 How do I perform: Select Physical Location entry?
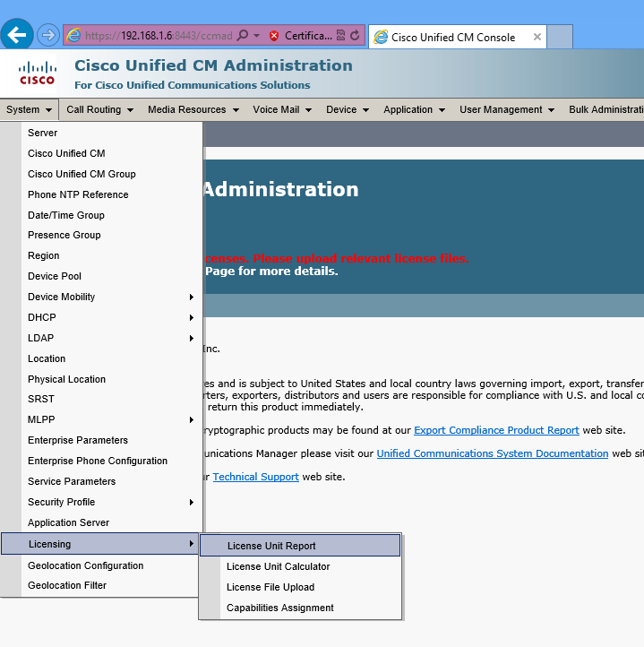click(101, 380)
